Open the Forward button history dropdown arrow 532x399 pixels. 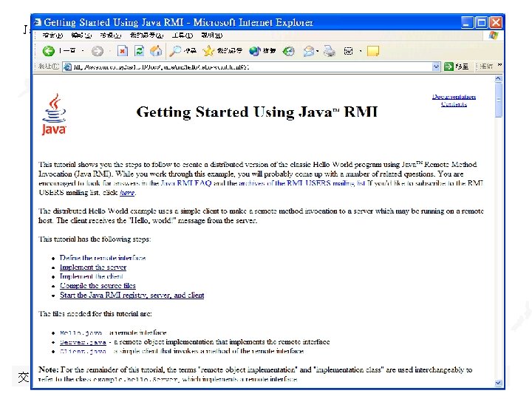(x=109, y=51)
